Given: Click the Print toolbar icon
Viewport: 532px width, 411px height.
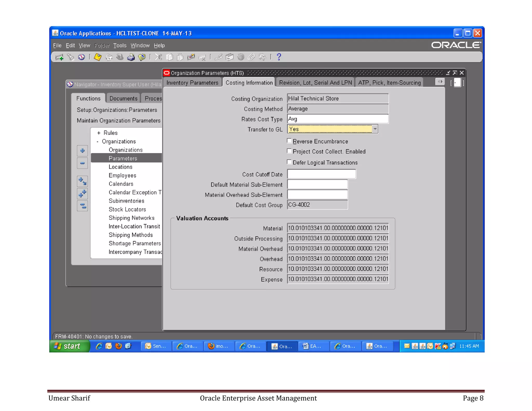Looking at the screenshot, I should [x=131, y=57].
